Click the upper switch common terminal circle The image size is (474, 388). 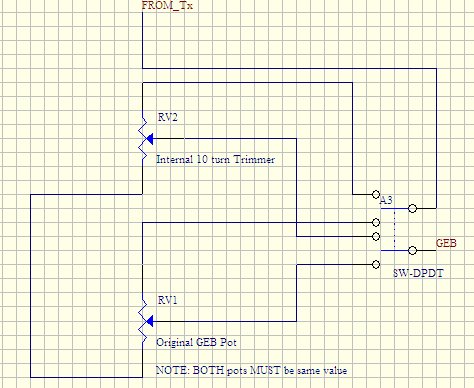412,209
